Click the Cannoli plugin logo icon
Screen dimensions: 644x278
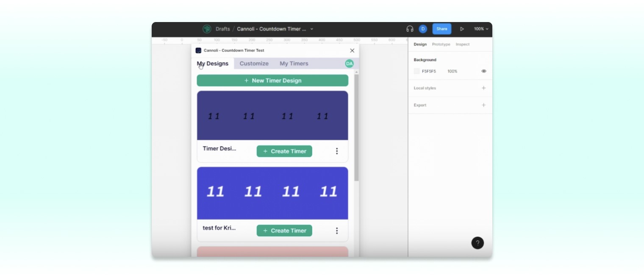pos(198,50)
